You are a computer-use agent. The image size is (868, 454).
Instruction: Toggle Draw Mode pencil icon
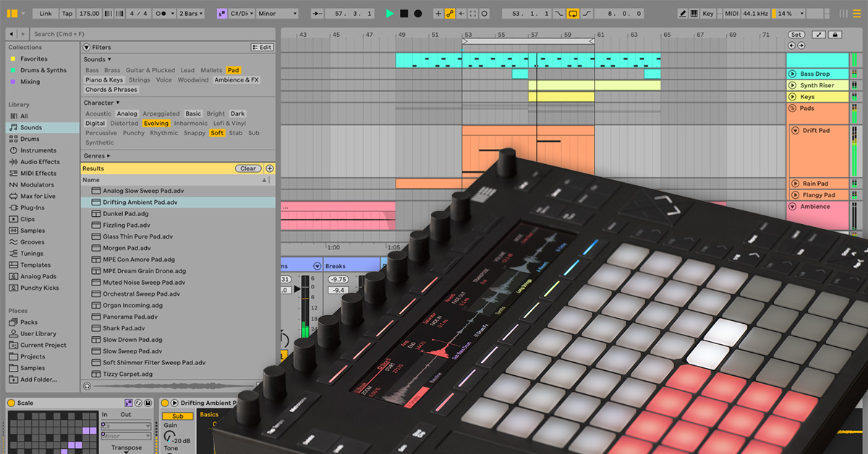[x=683, y=13]
